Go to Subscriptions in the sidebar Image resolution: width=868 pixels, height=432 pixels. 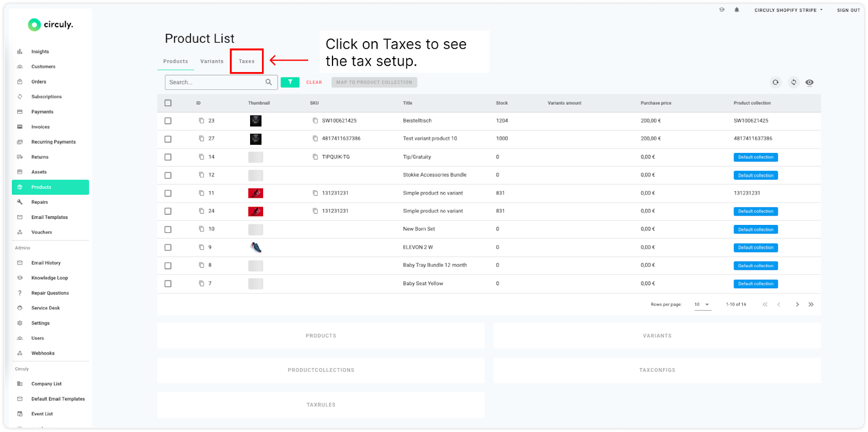pos(46,96)
